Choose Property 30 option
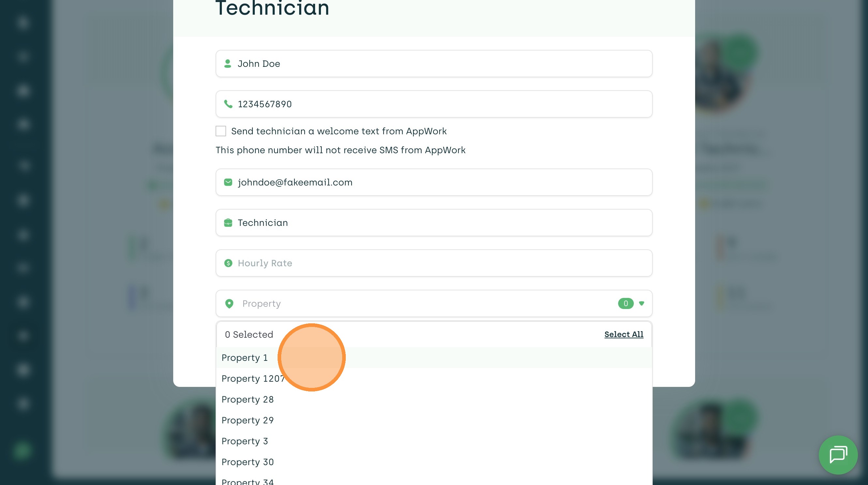 coord(248,462)
